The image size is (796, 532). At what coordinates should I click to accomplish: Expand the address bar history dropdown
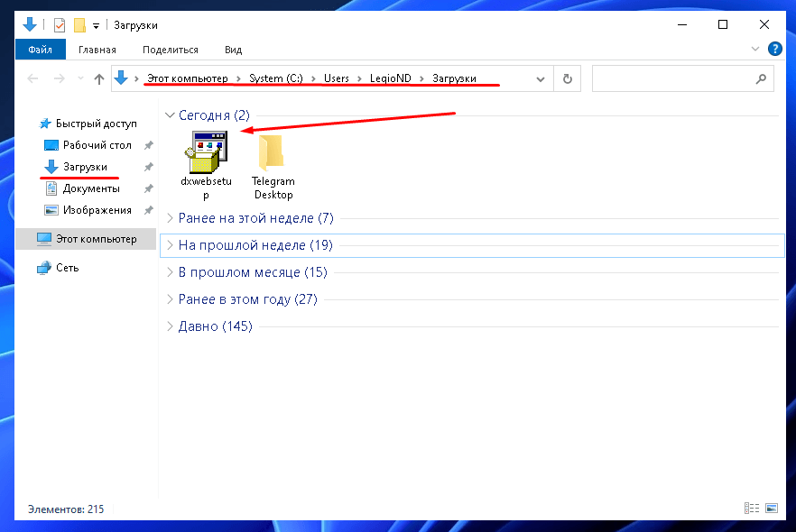(541, 78)
